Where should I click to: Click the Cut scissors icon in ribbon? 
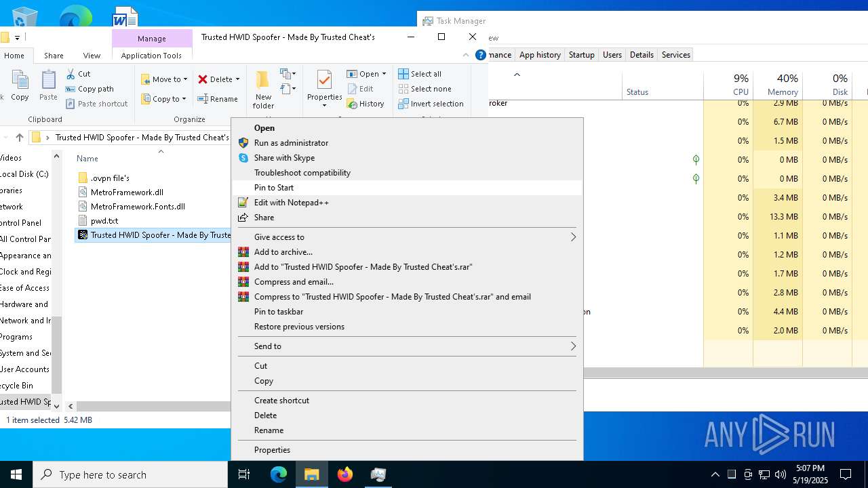point(71,74)
